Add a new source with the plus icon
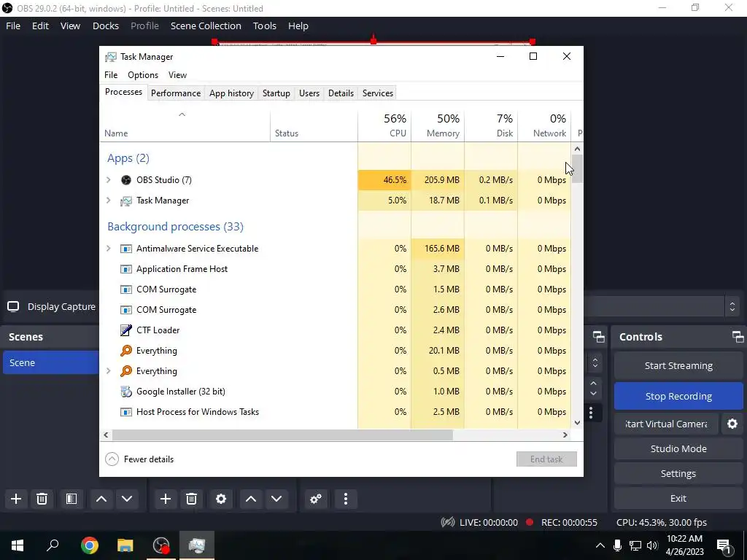The image size is (747, 560). pos(166,499)
